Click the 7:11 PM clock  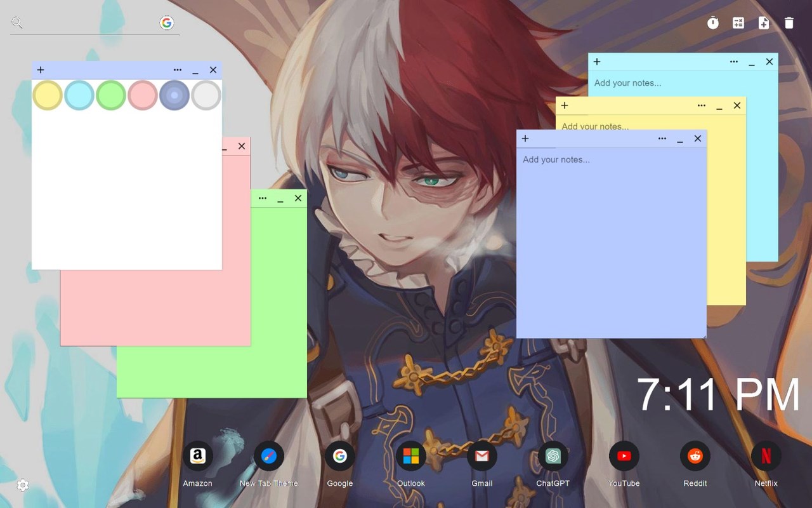[x=718, y=395]
